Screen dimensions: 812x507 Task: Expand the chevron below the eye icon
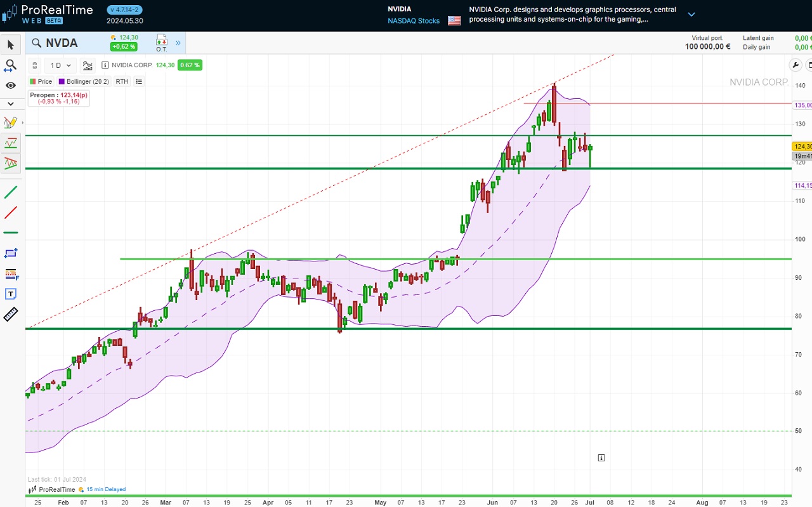pyautogui.click(x=11, y=103)
